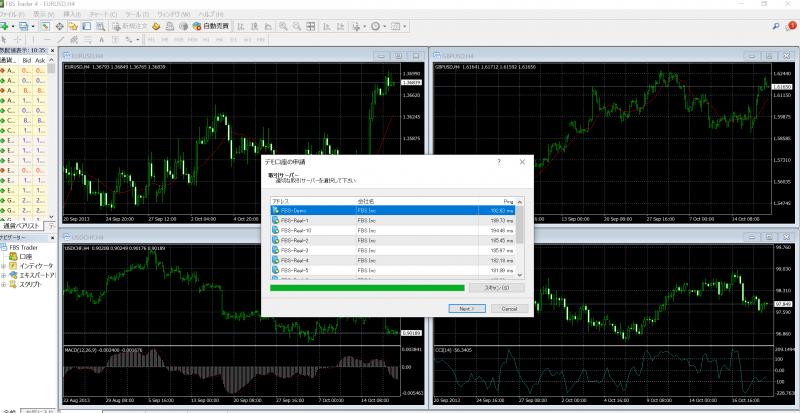800x413 pixels.
Task: Switch chart to bar chart icon
Action: 241,26
